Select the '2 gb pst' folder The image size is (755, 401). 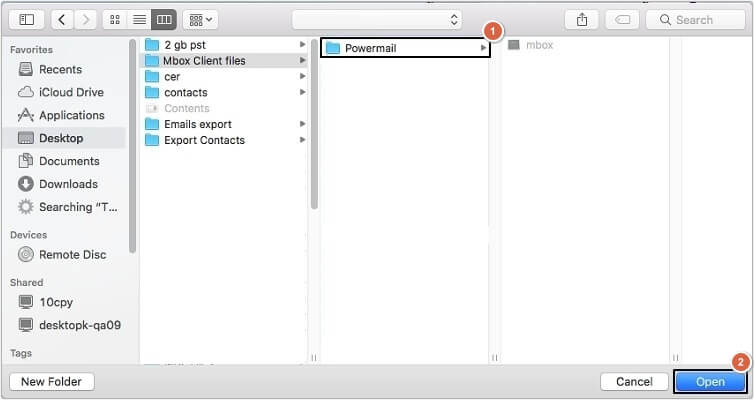[224, 45]
